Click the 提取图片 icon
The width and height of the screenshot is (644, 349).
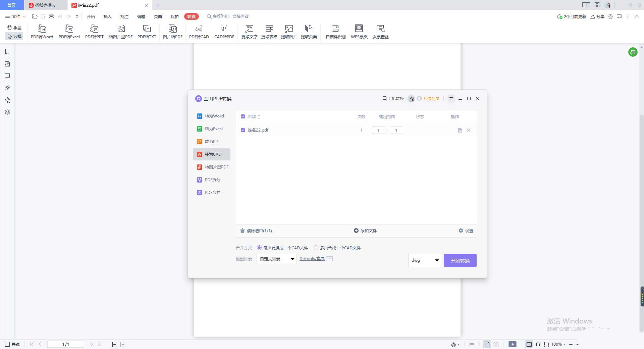click(289, 32)
